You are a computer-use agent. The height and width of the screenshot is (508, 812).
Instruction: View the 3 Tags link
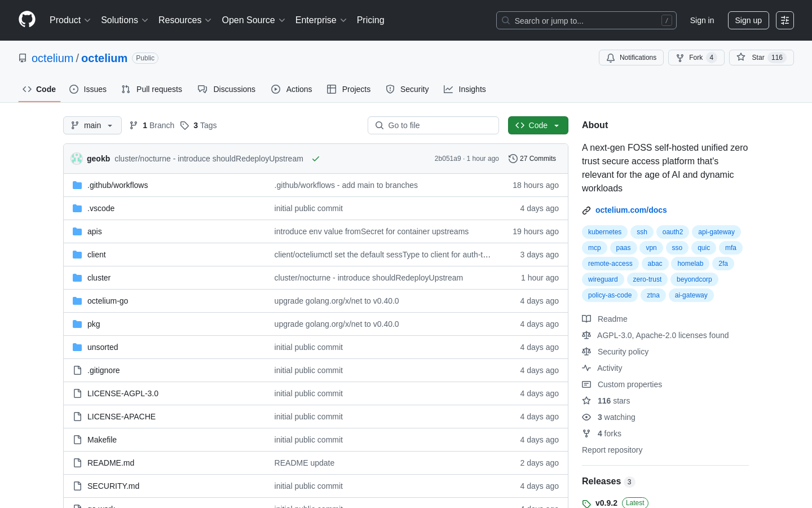198,125
